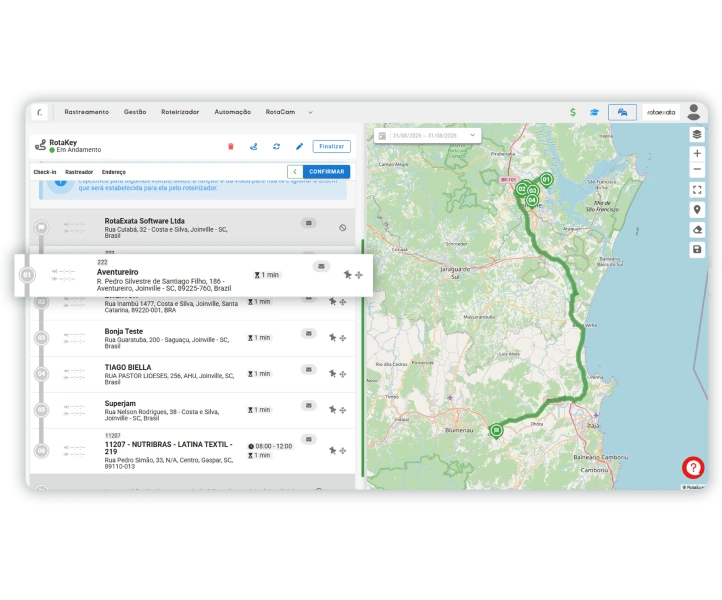Open the green dollar billing icon
Viewport: 722px width, 600px height.
tap(573, 112)
